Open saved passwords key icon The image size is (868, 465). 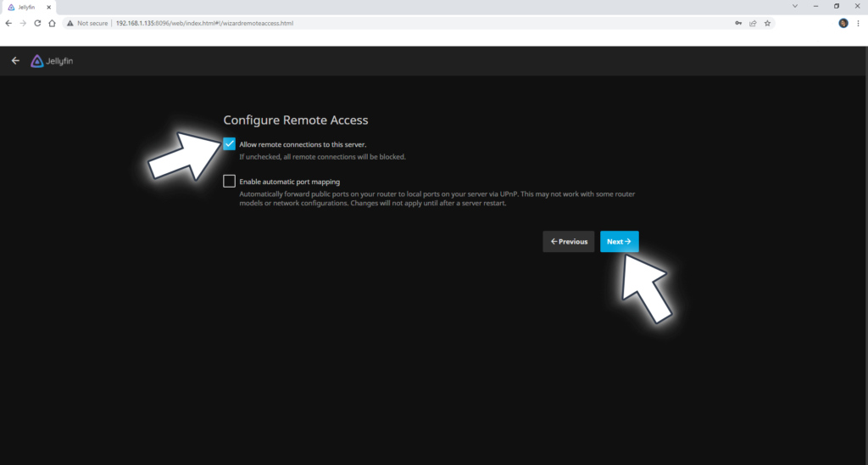pyautogui.click(x=738, y=23)
